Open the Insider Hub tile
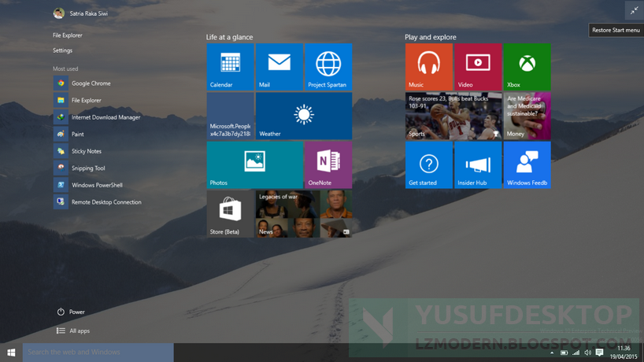This screenshot has height=362, width=644. coord(478,165)
